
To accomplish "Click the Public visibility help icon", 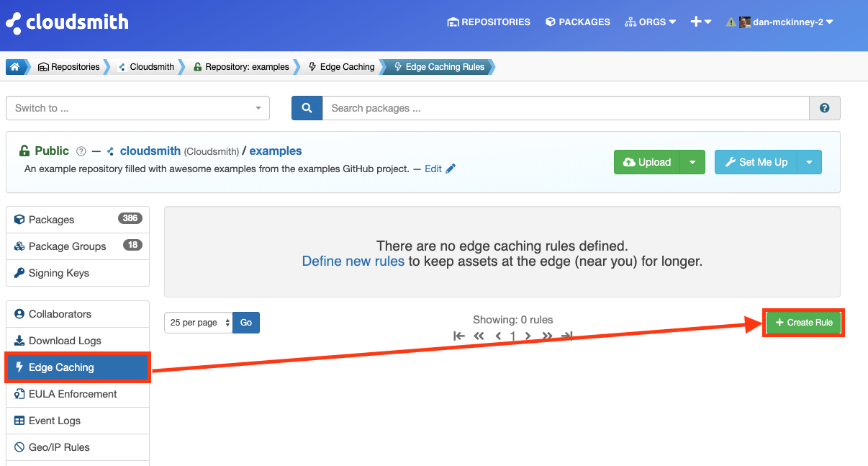I will (81, 151).
